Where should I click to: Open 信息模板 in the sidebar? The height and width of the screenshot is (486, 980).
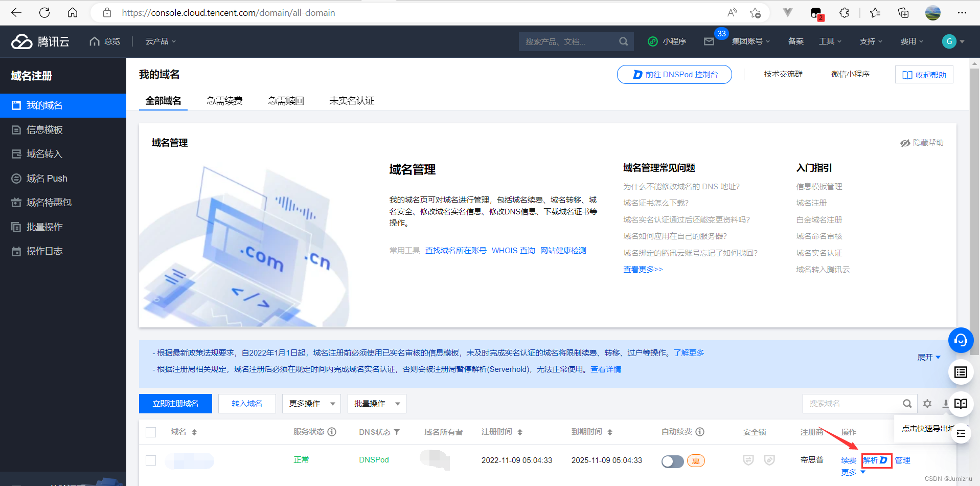43,129
